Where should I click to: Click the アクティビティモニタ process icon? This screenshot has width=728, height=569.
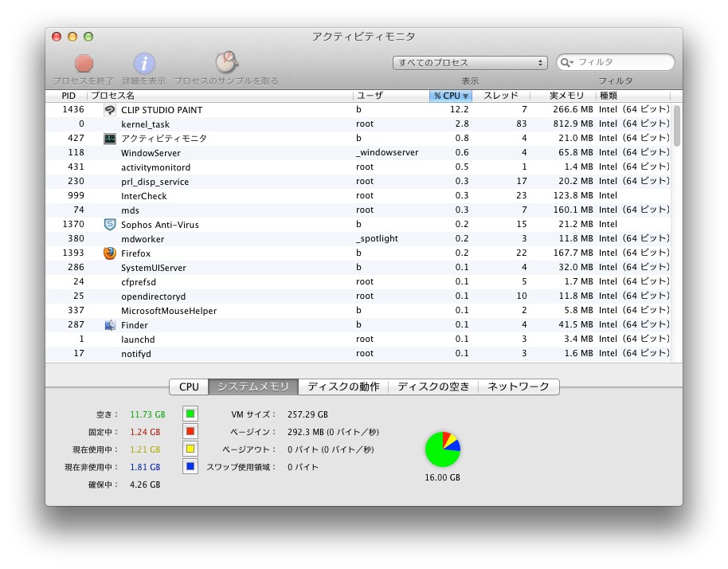(110, 139)
